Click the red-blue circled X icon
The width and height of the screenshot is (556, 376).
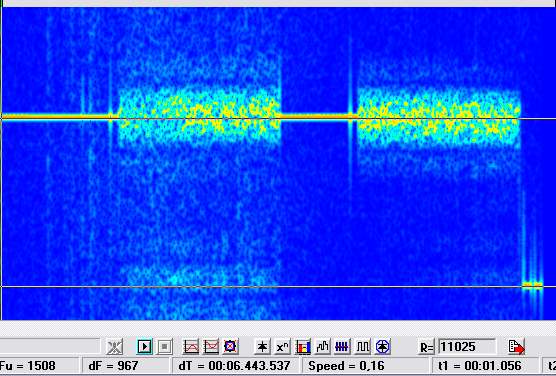[230, 346]
